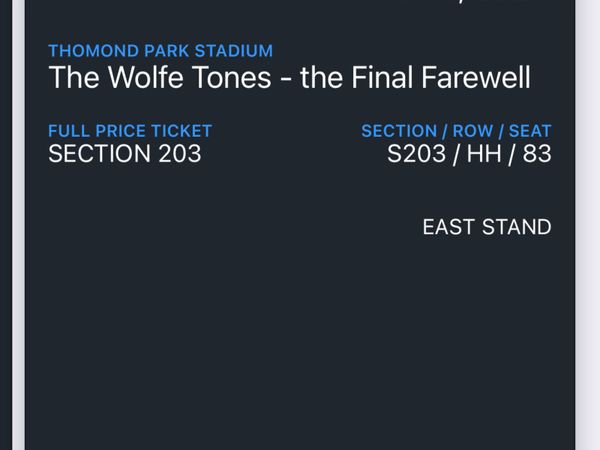Image resolution: width=600 pixels, height=450 pixels.
Task: Select the Section 203 text
Action: pyautogui.click(x=125, y=153)
